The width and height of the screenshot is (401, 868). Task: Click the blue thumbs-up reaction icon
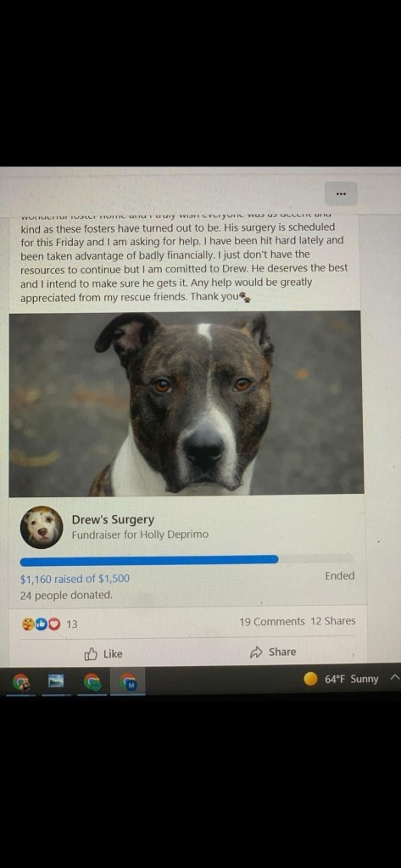click(41, 624)
